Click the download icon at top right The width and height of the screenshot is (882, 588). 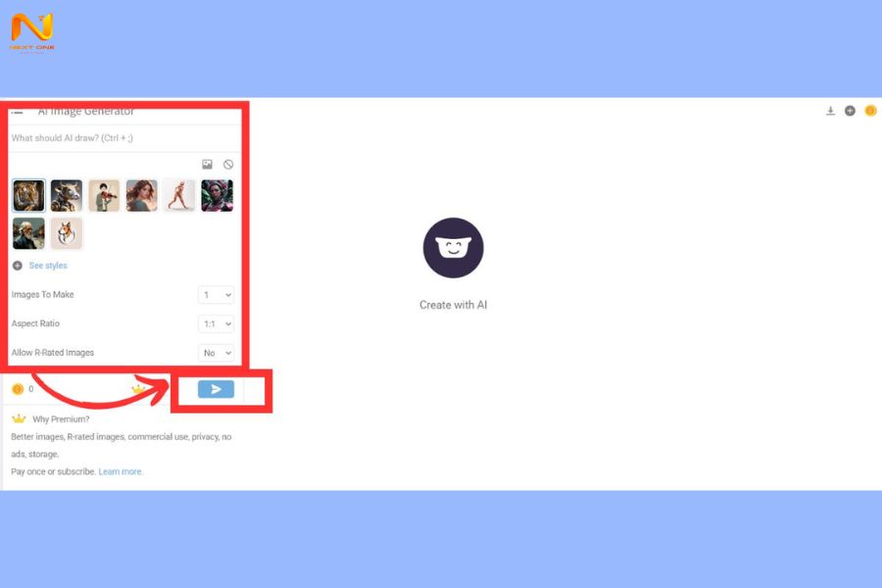(x=830, y=111)
